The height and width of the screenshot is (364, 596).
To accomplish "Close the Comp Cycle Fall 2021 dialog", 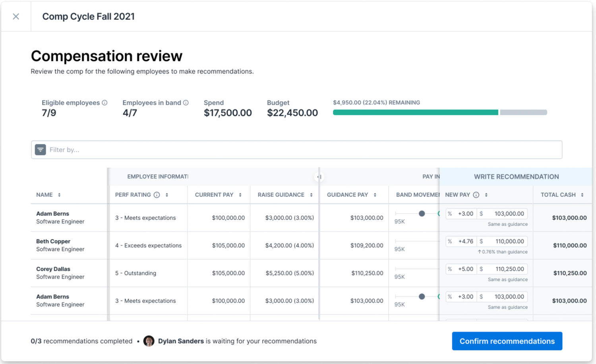I will point(16,16).
